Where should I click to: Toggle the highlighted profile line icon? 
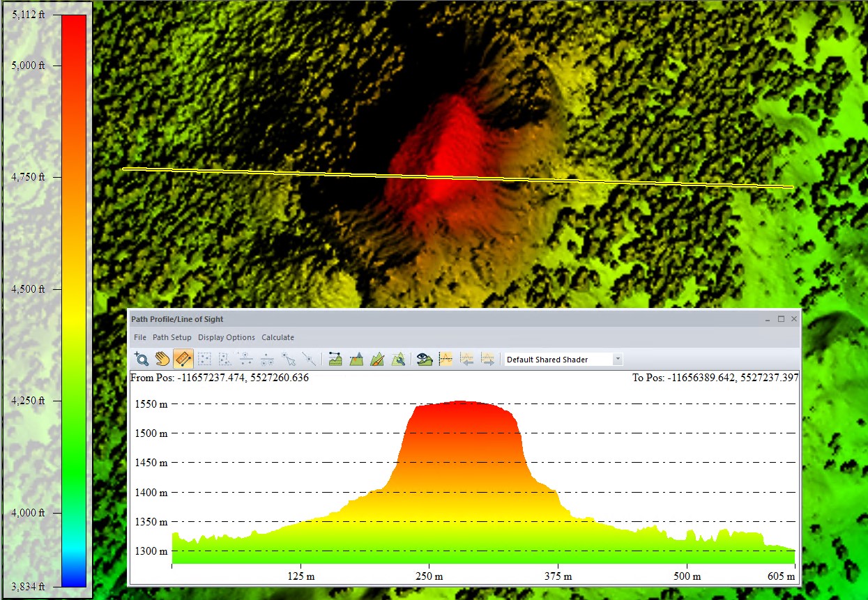point(446,360)
